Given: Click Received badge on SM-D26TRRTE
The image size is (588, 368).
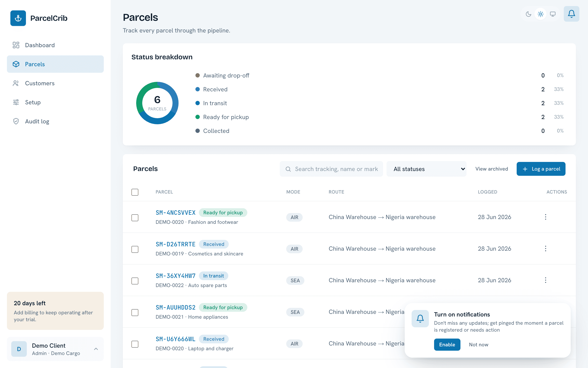Looking at the screenshot, I should (214, 244).
